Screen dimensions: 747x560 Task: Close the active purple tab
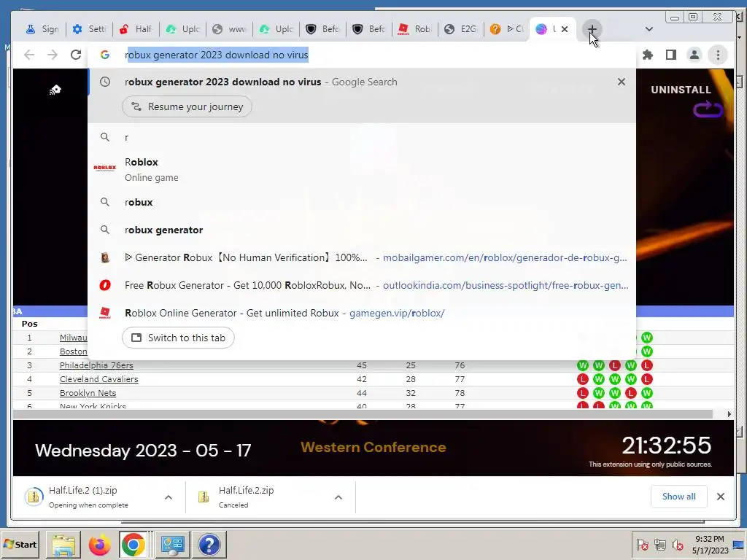565,29
